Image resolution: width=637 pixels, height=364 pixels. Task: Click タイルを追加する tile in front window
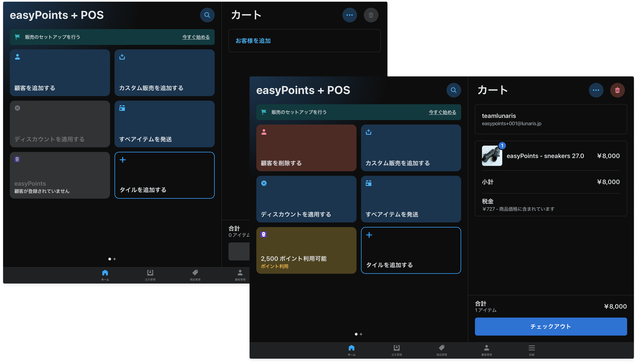coord(411,250)
